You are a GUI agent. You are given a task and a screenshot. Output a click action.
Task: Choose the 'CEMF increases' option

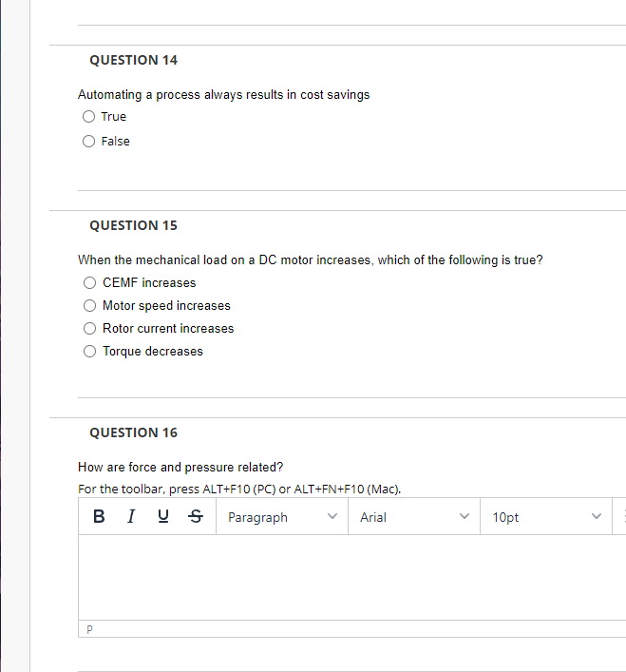(x=89, y=283)
